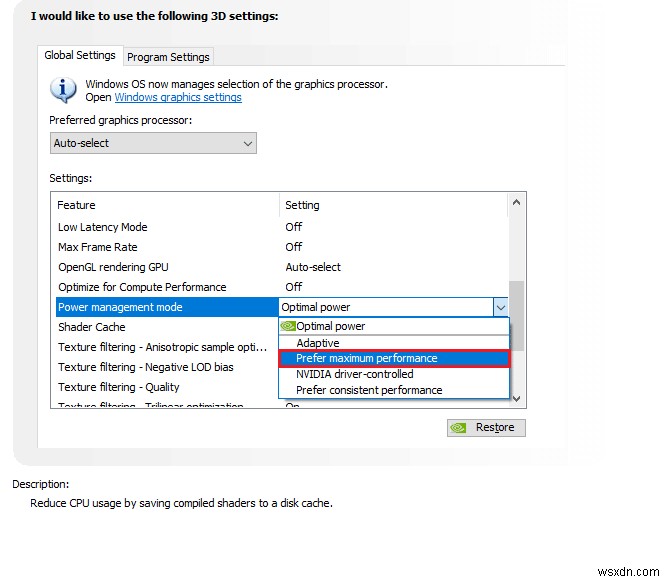This screenshot has width=671, height=582.
Task: Select Texture filtering - Quality row
Action: coord(119,387)
